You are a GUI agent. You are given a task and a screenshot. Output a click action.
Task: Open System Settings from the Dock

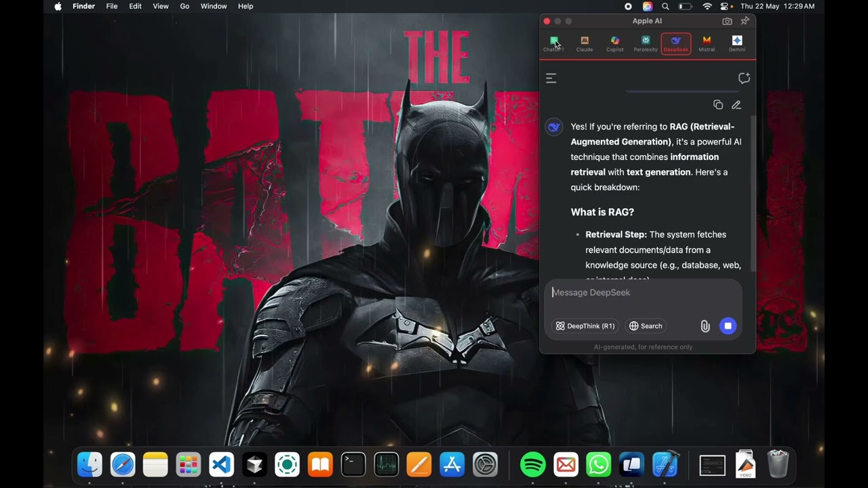tap(485, 464)
